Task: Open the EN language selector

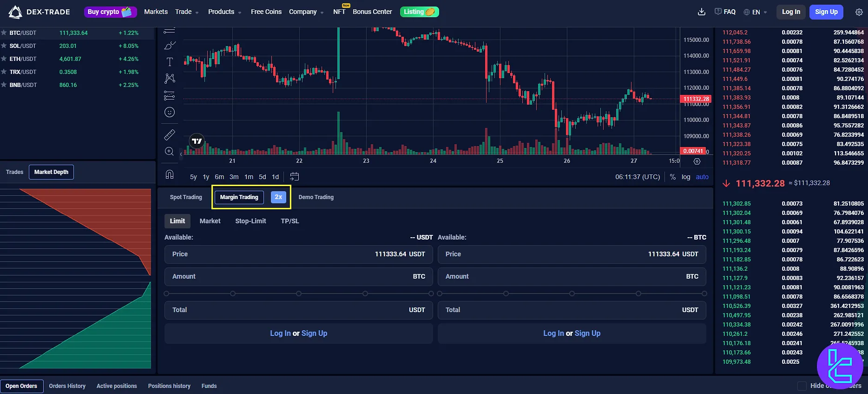Action: [x=755, y=12]
